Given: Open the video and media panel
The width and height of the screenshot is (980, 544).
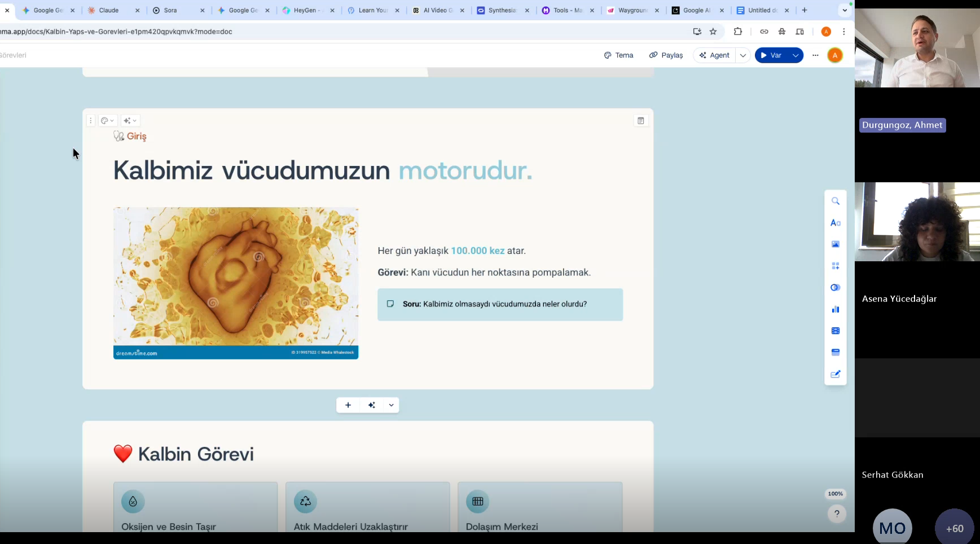Looking at the screenshot, I should pos(836,331).
